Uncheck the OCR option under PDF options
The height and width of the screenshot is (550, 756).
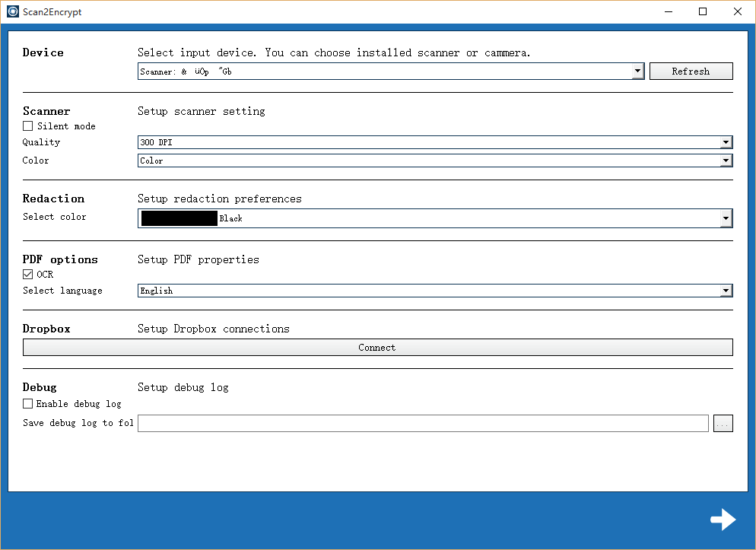(27, 274)
